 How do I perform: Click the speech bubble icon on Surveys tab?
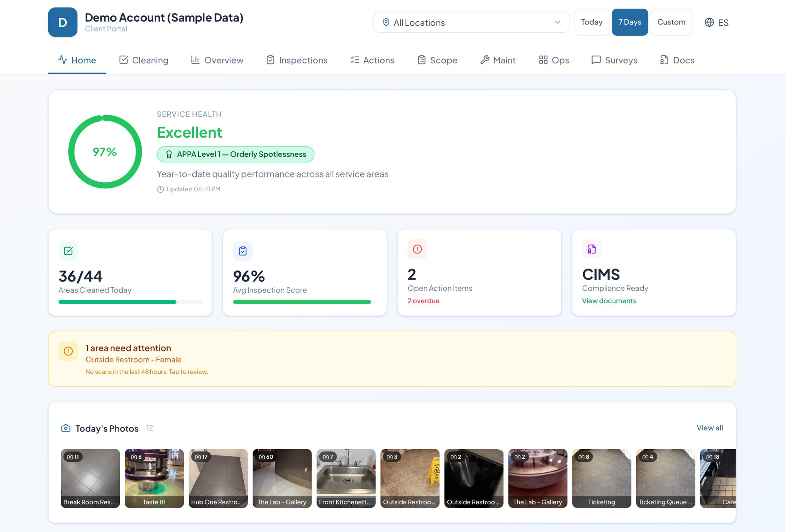[596, 60]
